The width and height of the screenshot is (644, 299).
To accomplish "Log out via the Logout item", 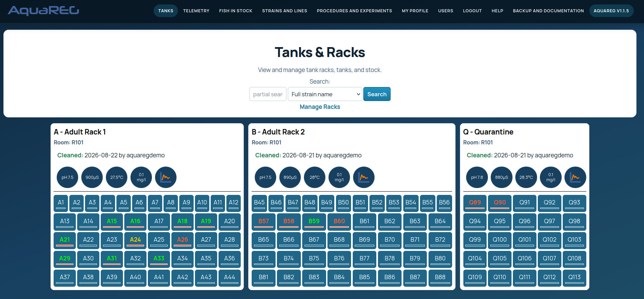I will tap(472, 11).
